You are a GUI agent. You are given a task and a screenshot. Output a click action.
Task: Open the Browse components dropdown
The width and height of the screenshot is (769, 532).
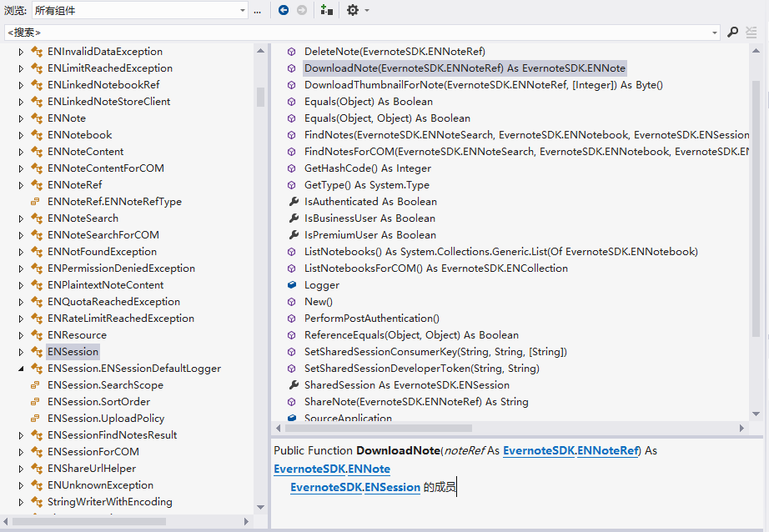[x=243, y=10]
